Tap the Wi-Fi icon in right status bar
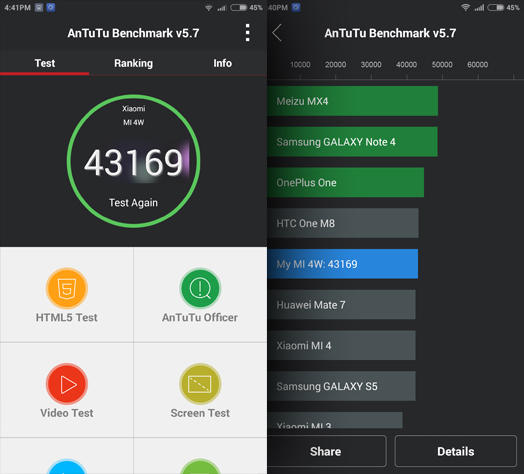 click(x=465, y=7)
